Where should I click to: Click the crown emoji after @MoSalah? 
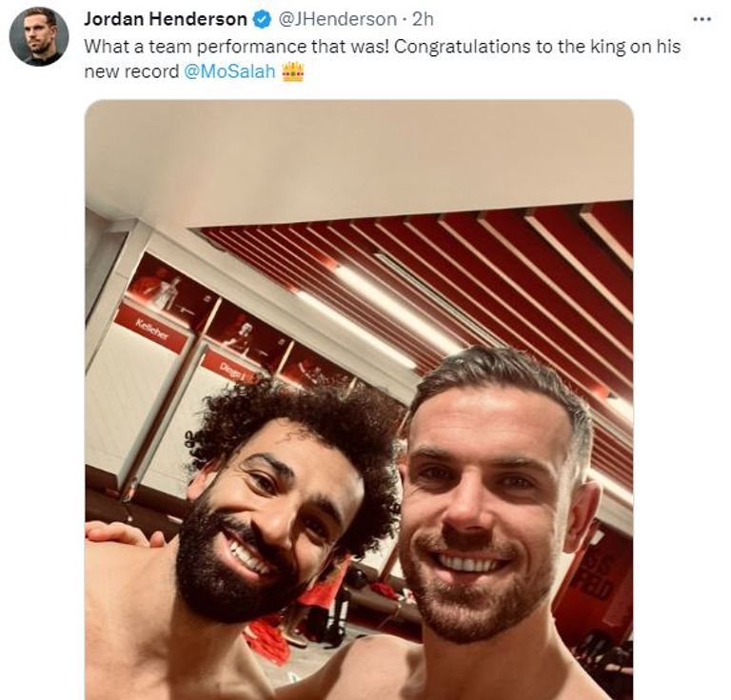(293, 71)
